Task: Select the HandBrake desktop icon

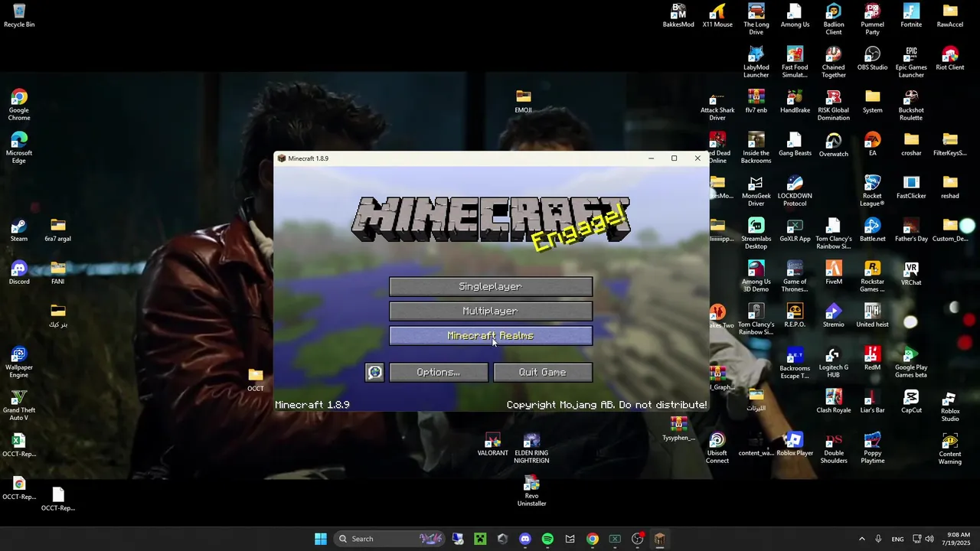Action: coord(795,102)
